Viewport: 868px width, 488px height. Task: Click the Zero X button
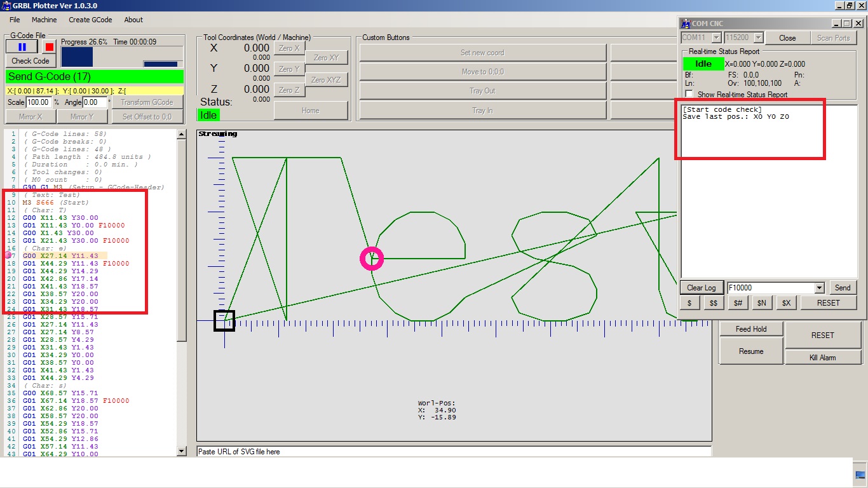click(290, 48)
